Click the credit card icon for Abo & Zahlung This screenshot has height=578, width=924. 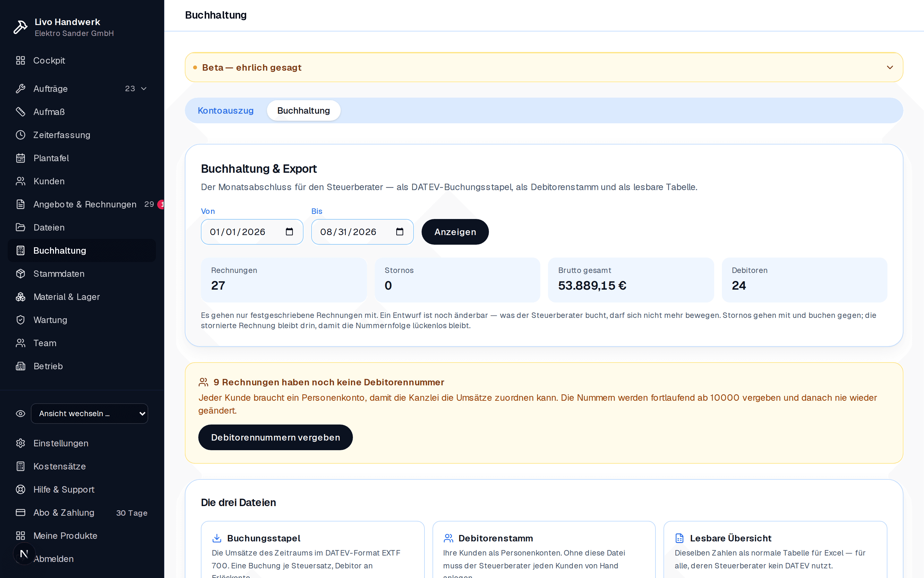(21, 512)
